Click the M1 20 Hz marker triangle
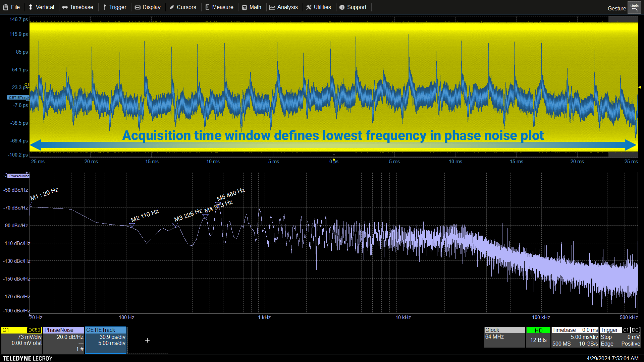This screenshot has width=644, height=362. point(31,203)
